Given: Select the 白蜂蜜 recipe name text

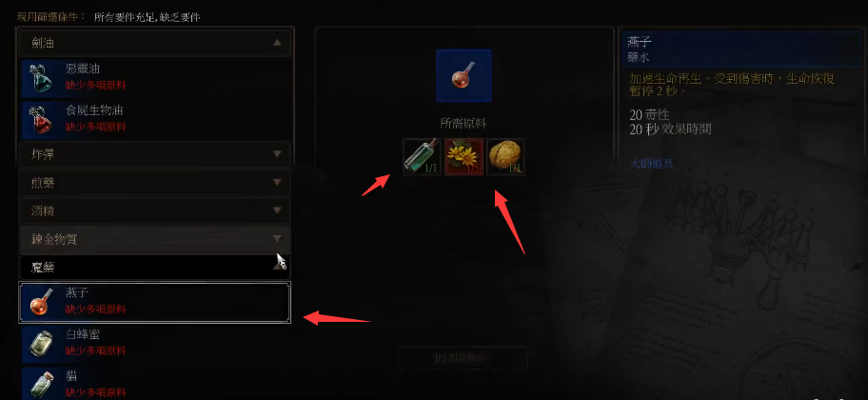Looking at the screenshot, I should click(x=83, y=334).
